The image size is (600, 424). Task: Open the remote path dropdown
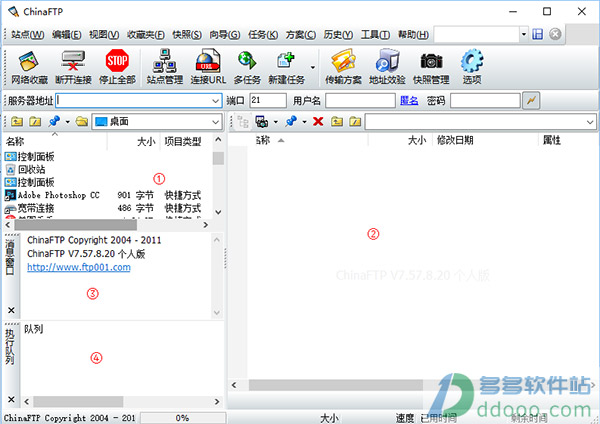point(590,122)
